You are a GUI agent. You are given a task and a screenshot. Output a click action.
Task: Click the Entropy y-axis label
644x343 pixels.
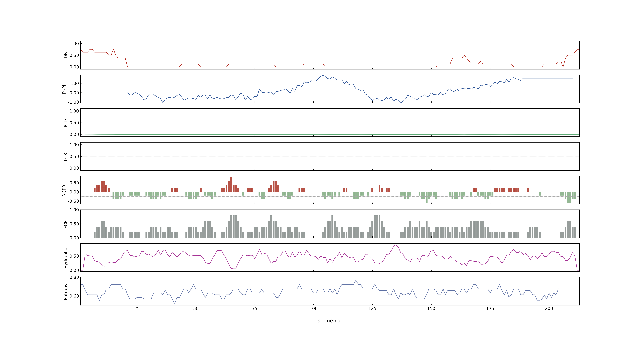coord(66,291)
